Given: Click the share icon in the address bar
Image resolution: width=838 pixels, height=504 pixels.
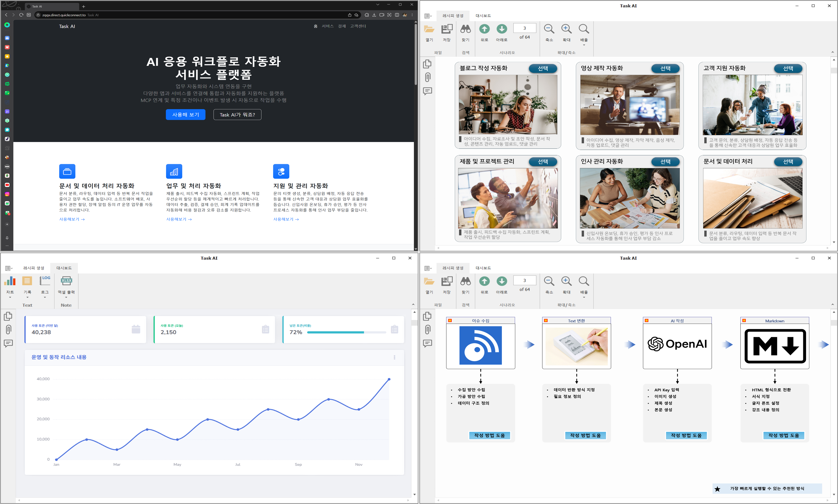Looking at the screenshot, I should pos(349,15).
